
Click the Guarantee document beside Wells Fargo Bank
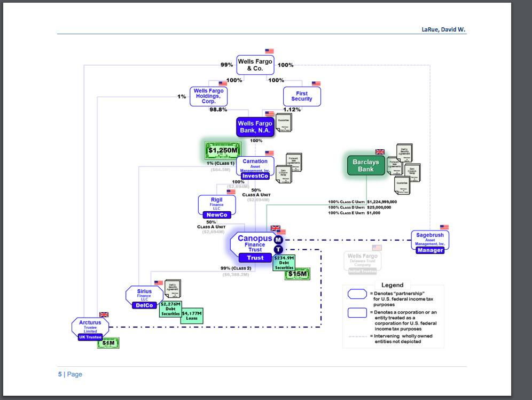click(x=284, y=123)
